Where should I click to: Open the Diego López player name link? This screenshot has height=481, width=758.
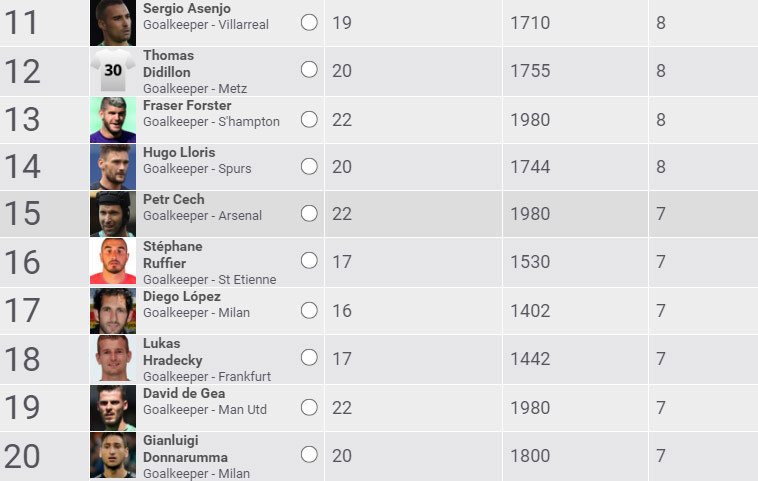(182, 297)
